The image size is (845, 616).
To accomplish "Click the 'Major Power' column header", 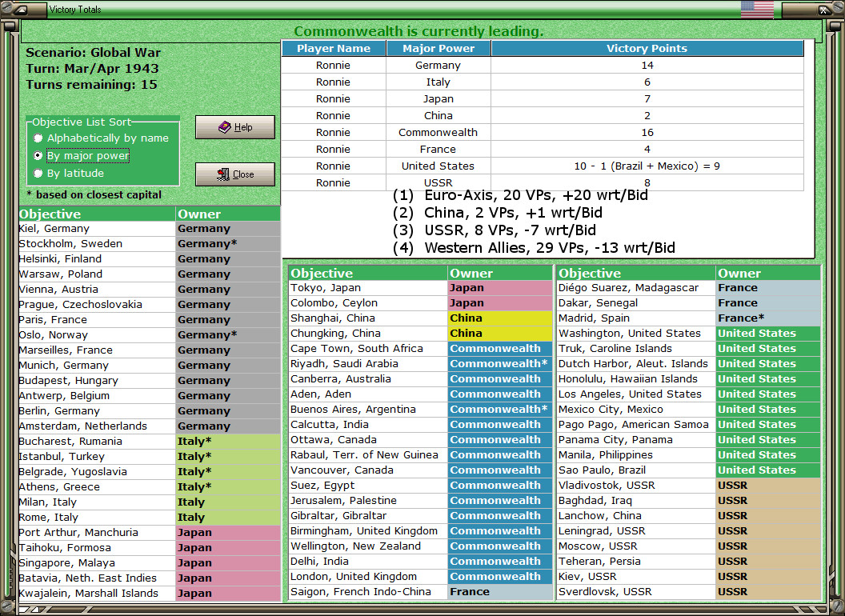I will [x=439, y=48].
